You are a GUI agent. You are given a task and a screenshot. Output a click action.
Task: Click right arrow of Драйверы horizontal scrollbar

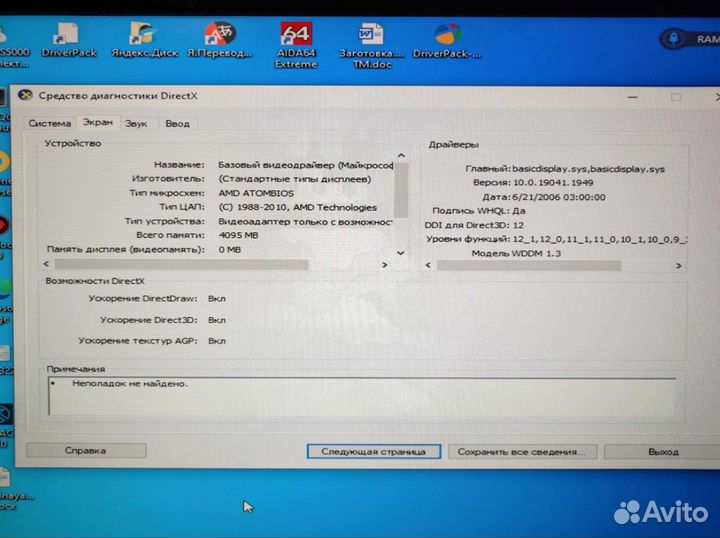point(679,266)
